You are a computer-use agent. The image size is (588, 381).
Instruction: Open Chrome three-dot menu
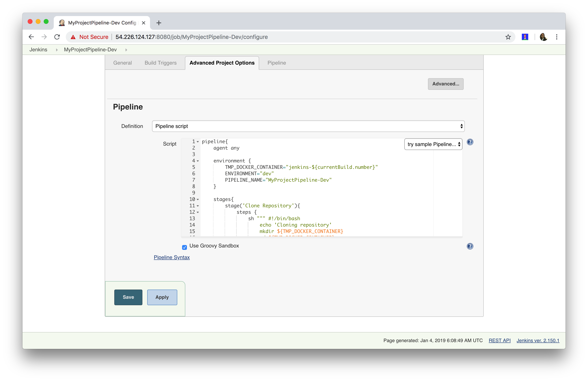(557, 37)
